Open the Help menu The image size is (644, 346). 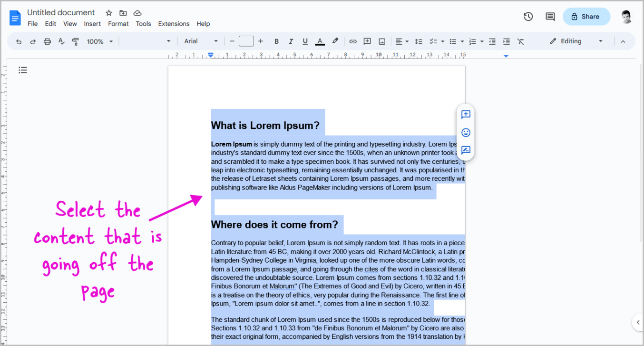203,24
